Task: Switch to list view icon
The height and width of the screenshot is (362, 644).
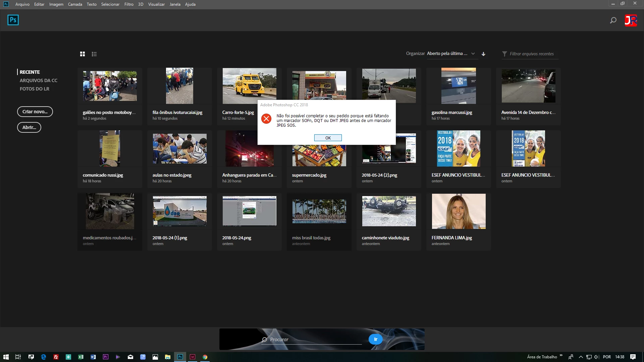Action: click(x=94, y=54)
